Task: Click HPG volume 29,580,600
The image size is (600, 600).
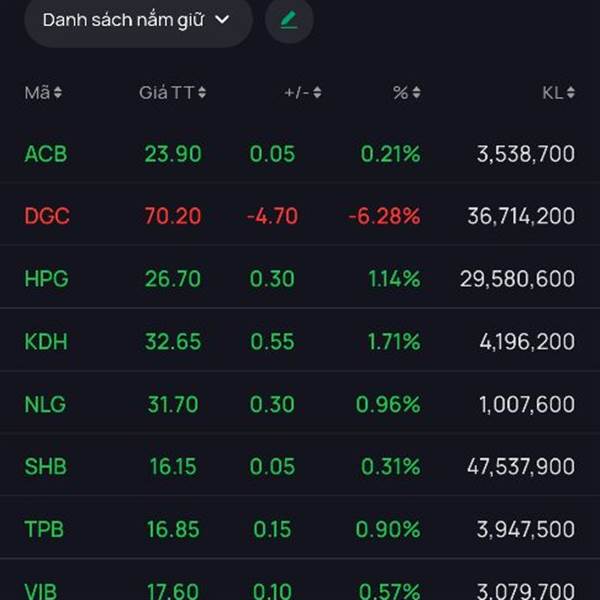Action: click(517, 279)
